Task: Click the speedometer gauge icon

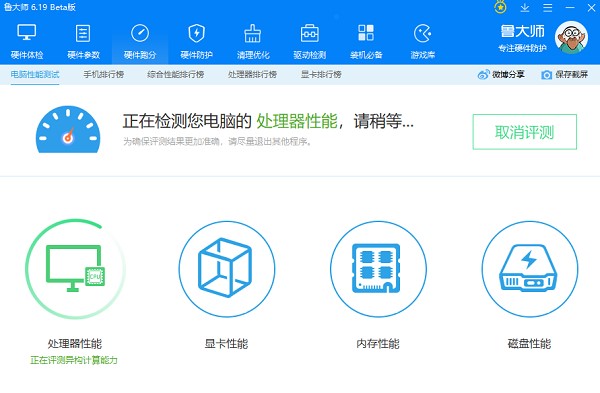Action: [x=68, y=129]
